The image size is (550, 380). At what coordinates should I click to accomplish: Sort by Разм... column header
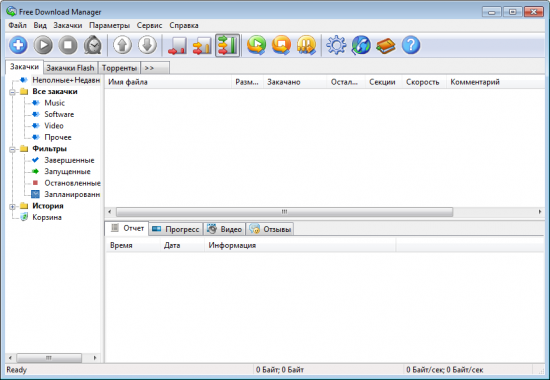coord(247,82)
